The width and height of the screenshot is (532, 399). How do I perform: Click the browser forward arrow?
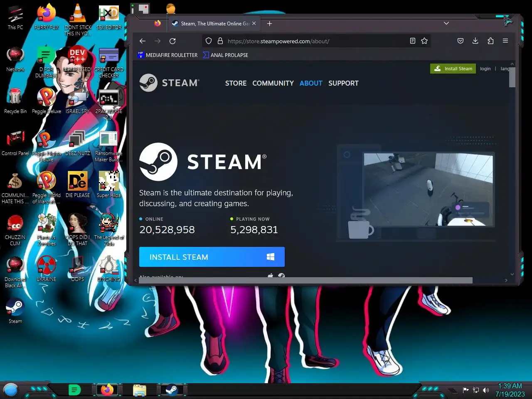158,41
